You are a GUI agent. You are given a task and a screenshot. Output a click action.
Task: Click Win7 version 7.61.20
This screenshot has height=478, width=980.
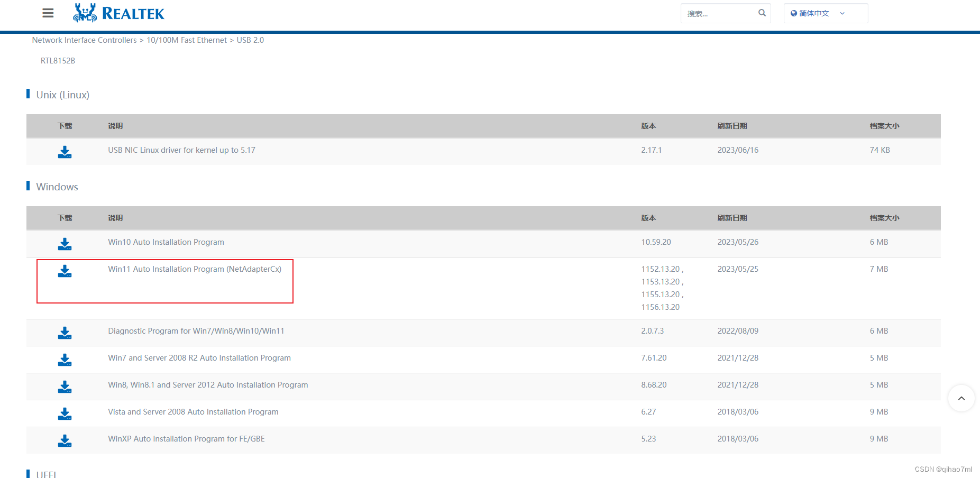(x=654, y=358)
